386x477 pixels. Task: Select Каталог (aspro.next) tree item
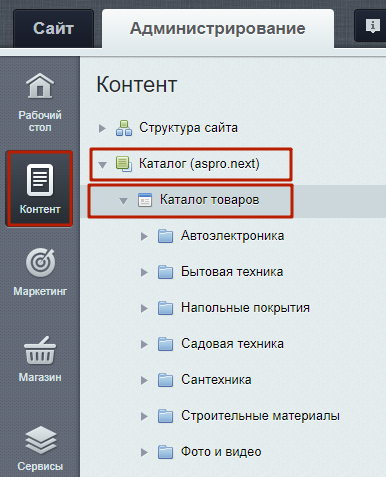point(199,164)
